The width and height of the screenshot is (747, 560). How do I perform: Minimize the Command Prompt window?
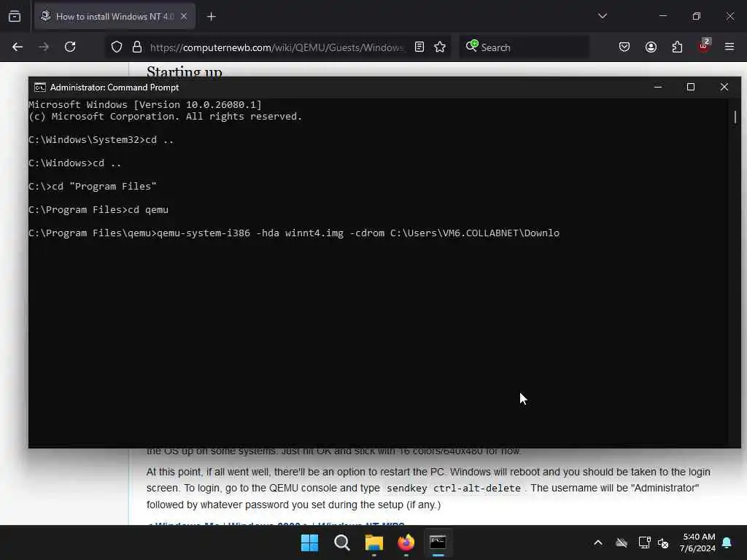pos(658,87)
